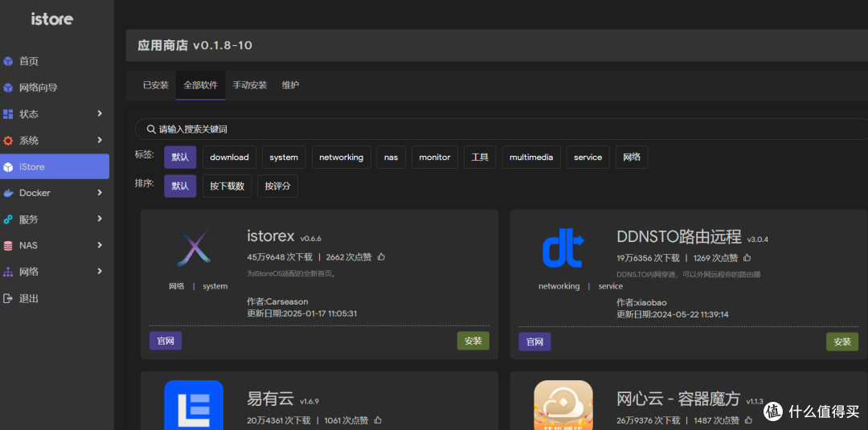Viewport: 868px width, 430px height.
Task: Click the DDNSTO路由远程 title
Action: click(679, 237)
